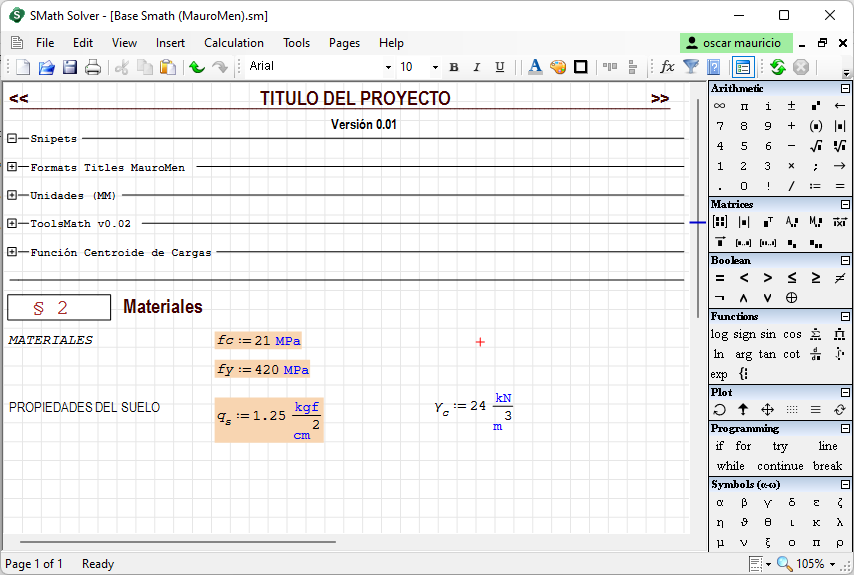Click the Print toolbar icon
Viewport: 854px width, 575px height.
(x=93, y=67)
